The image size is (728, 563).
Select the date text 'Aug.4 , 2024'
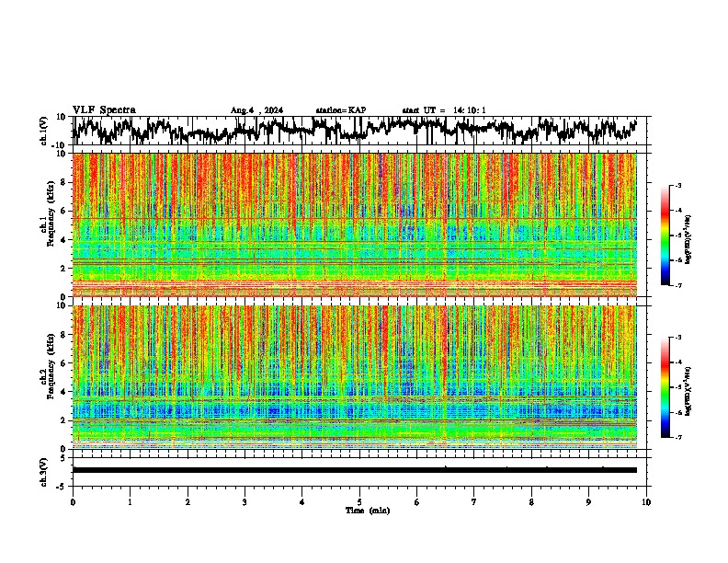tap(256, 110)
